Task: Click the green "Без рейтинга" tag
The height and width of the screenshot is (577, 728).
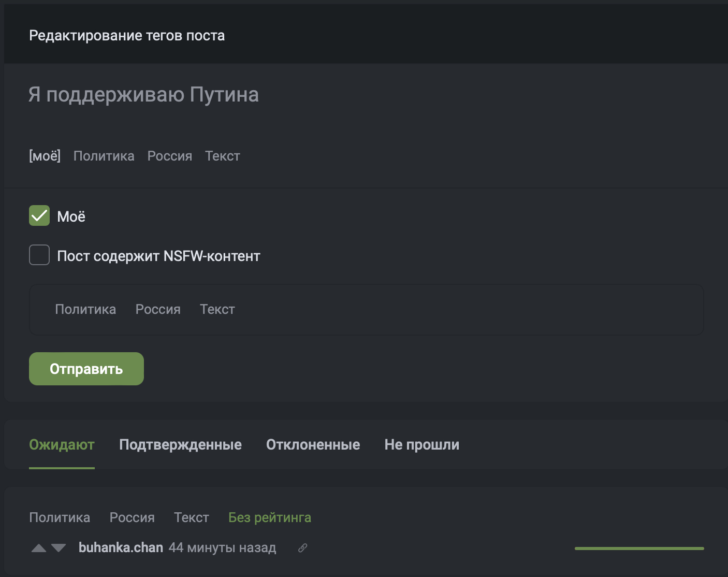Action: pos(270,517)
